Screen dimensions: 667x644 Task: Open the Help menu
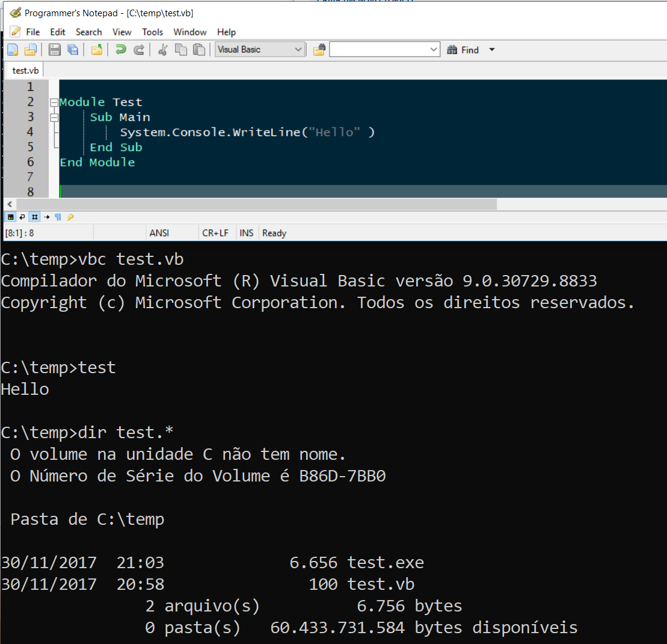[226, 32]
